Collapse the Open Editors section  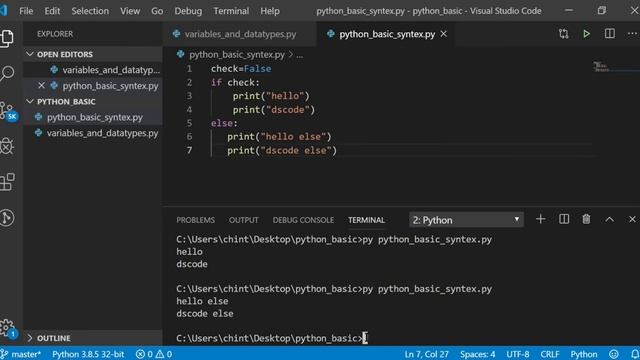93,54
